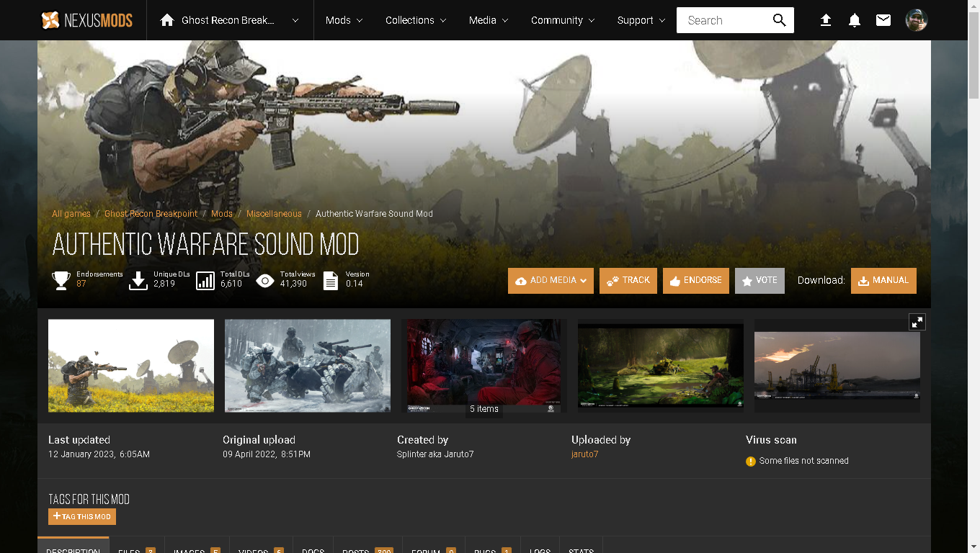980x553 pixels.
Task: Open the user avatar menu
Action: tap(917, 20)
